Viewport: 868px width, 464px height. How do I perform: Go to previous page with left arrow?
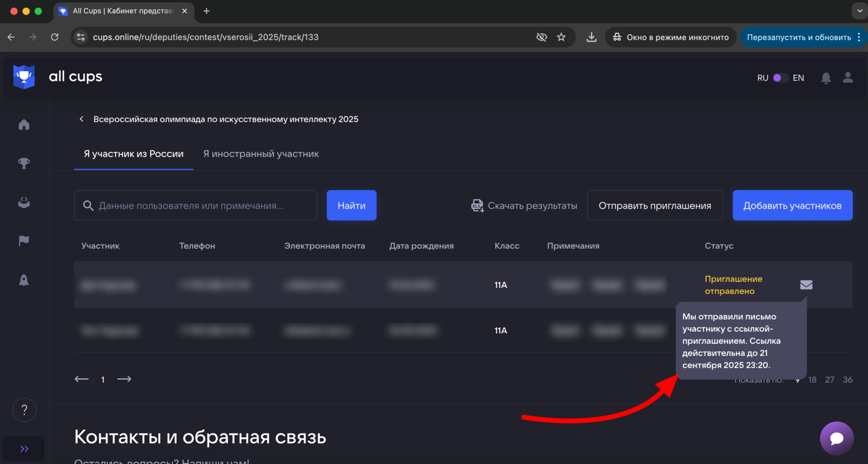82,379
